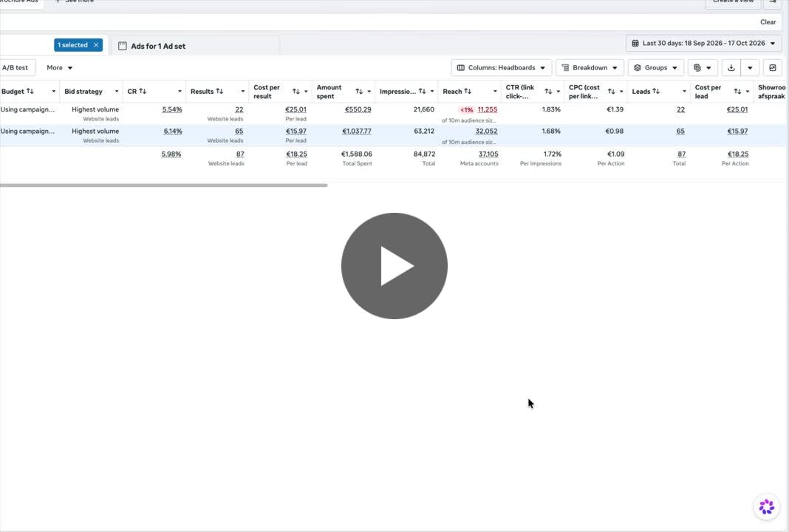Sort by Cost per lead arrows

(737, 92)
